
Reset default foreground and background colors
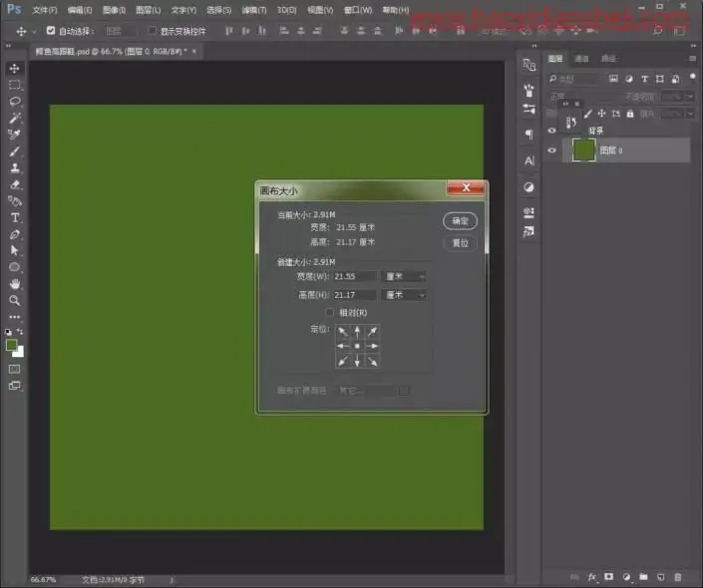coord(8,332)
